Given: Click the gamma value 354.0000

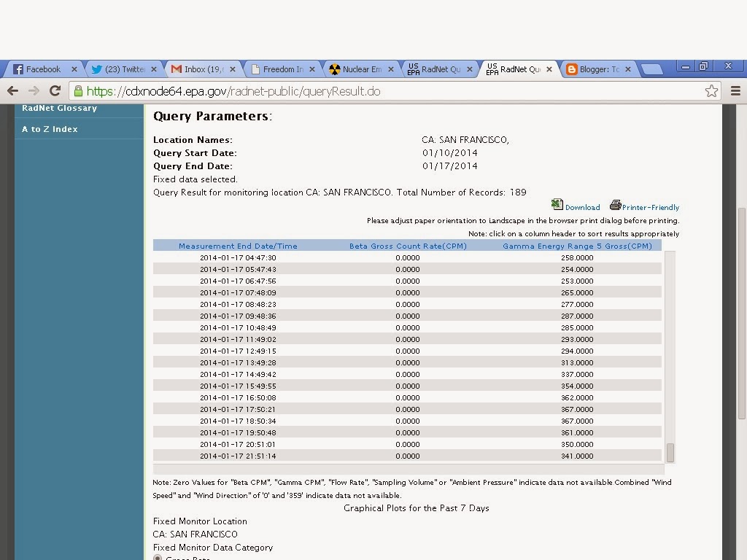Looking at the screenshot, I should (577, 386).
